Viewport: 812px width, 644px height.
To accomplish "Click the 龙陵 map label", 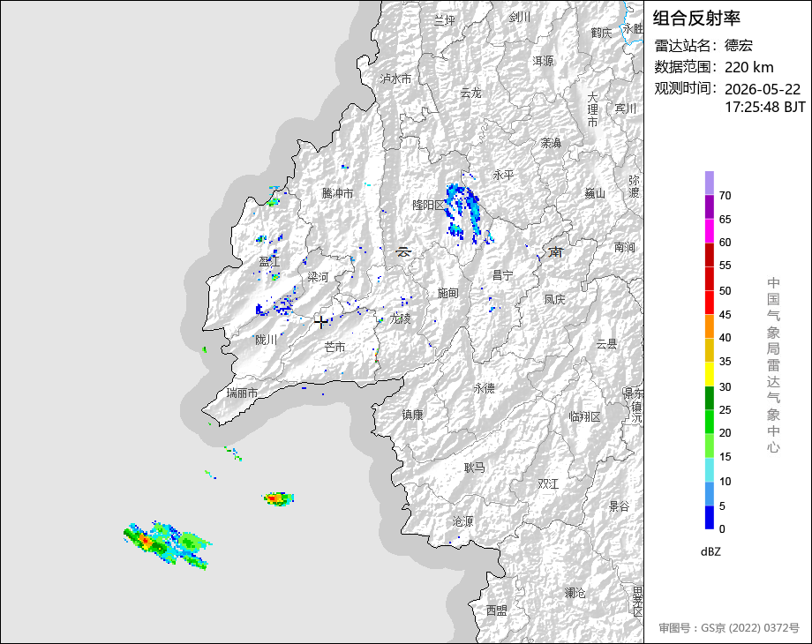I will click(x=401, y=318).
